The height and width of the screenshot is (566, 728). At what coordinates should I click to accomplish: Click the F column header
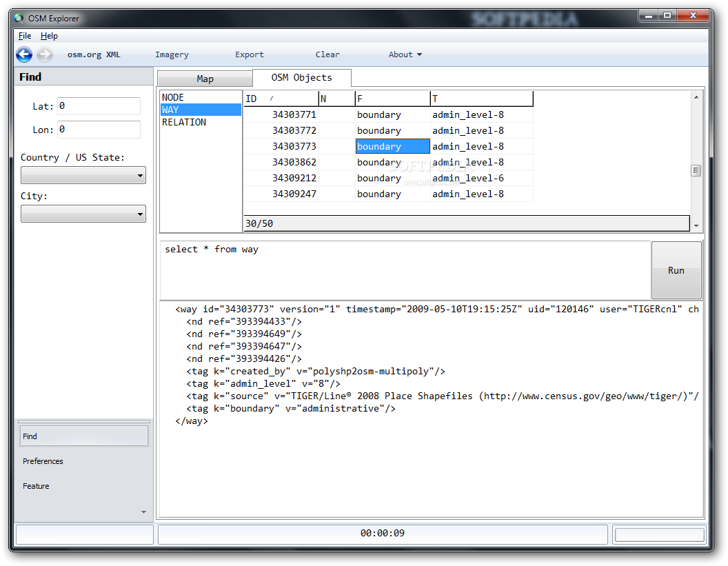click(393, 99)
